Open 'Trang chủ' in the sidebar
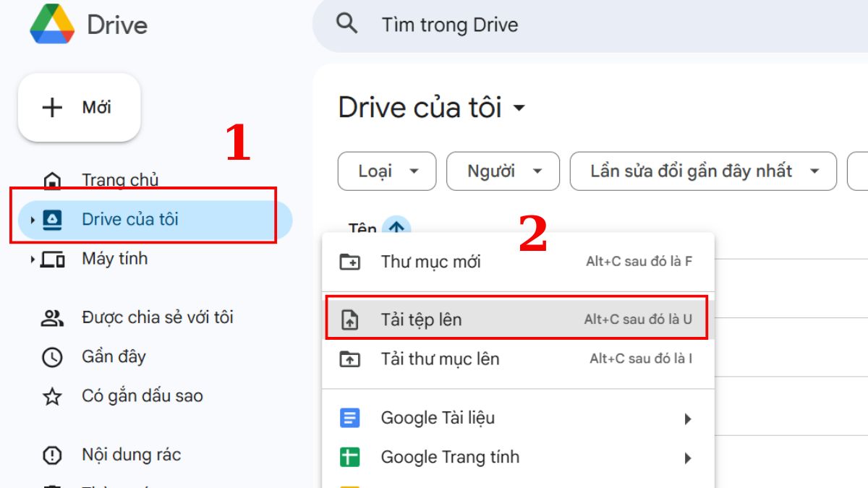 [x=120, y=179]
